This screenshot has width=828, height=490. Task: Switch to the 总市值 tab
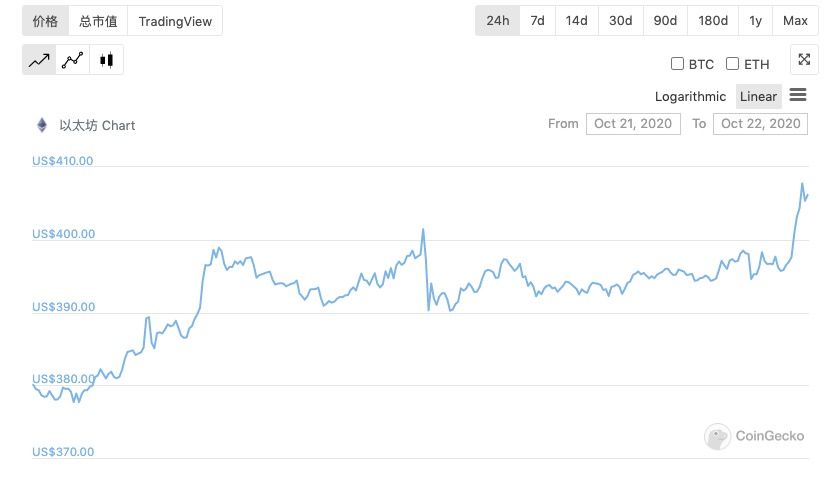point(98,21)
